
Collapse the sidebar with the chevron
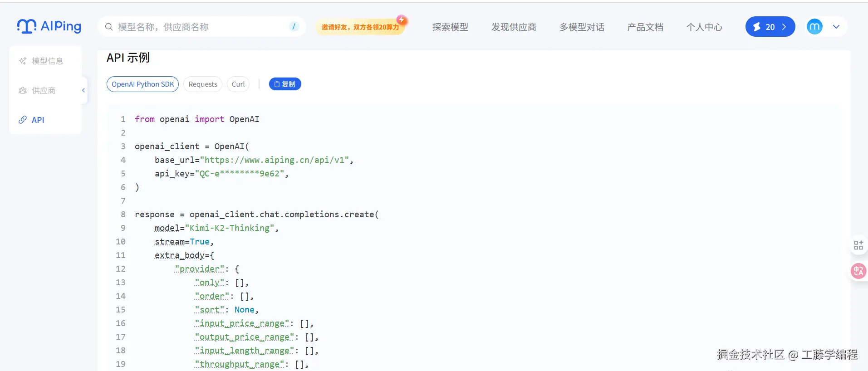(83, 90)
